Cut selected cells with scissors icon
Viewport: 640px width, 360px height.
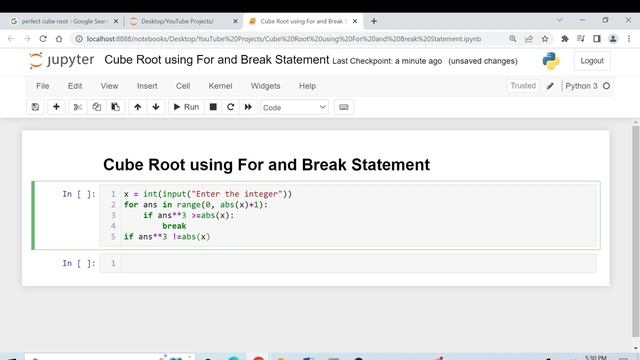tap(78, 107)
